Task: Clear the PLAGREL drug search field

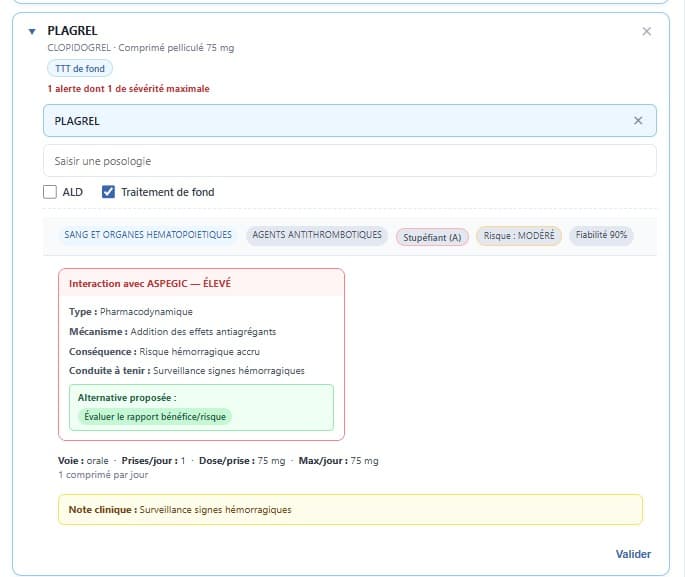Action: pyautogui.click(x=638, y=121)
